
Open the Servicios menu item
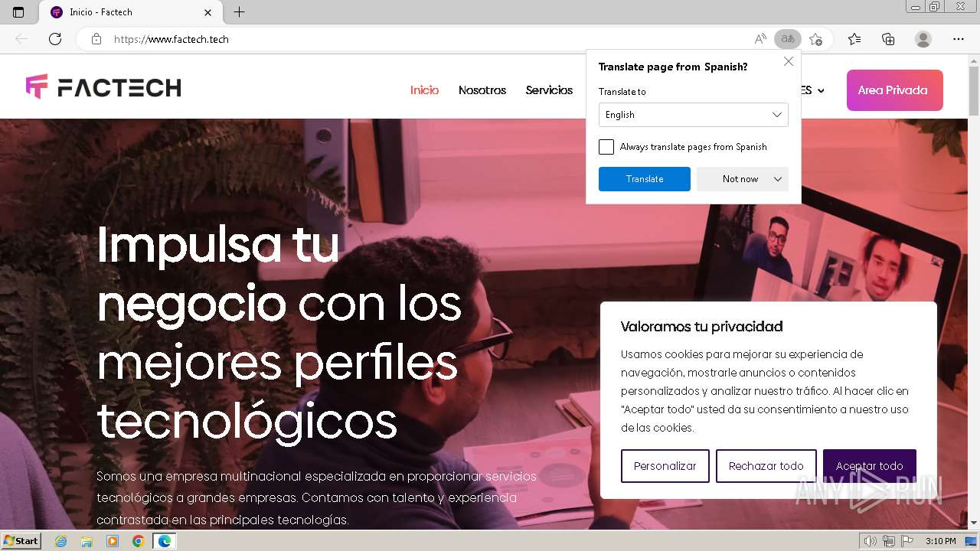pyautogui.click(x=549, y=90)
